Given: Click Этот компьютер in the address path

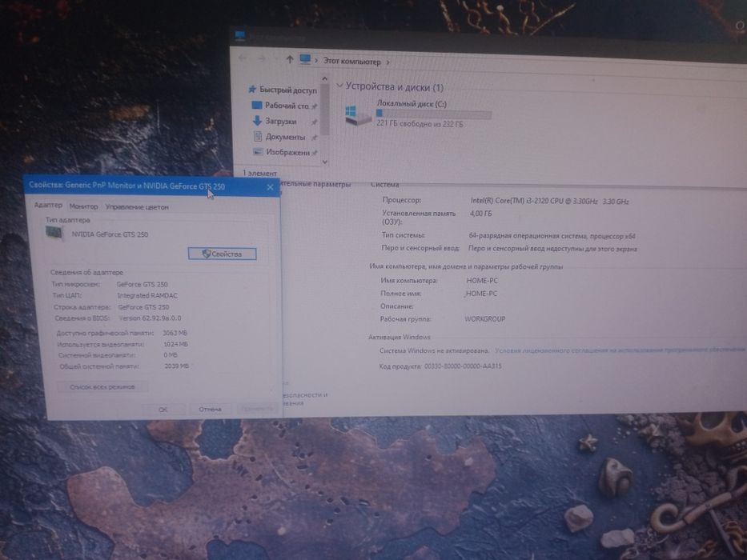Looking at the screenshot, I should point(352,62).
